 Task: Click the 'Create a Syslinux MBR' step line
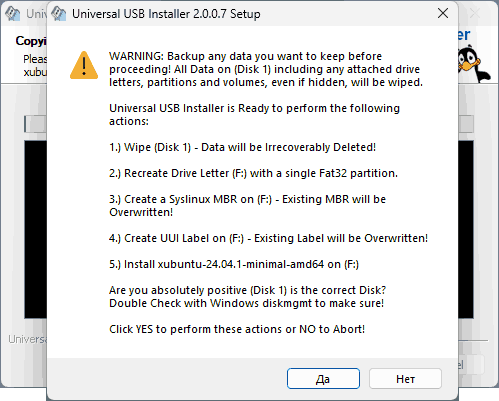(x=247, y=205)
